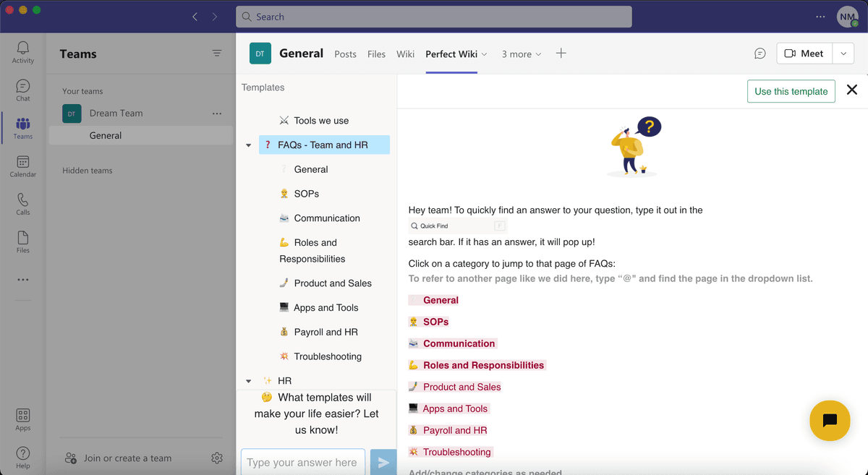Select the filter icon next to Teams header
Screen dimensions: 868x475
[x=217, y=53]
